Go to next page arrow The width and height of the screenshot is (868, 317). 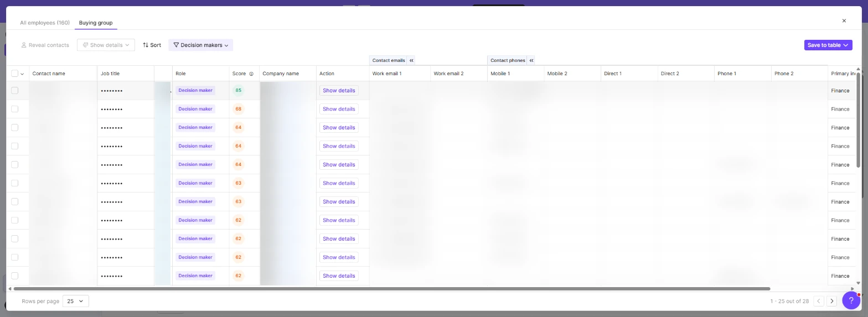[831, 302]
